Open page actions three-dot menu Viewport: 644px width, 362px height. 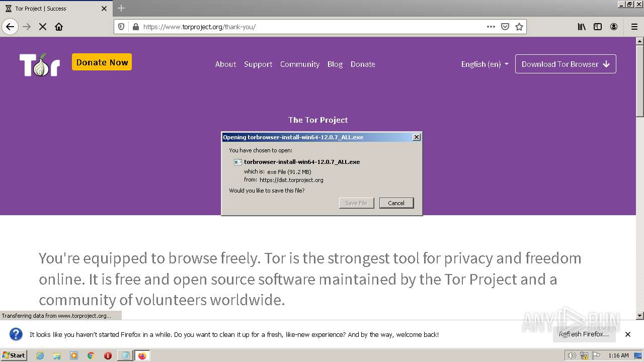pos(491,27)
